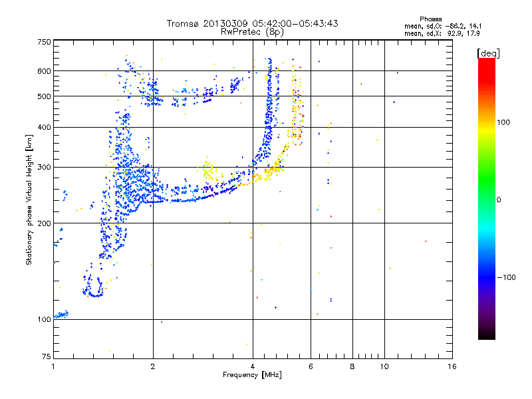Click the x-axis tick label '10'
Viewport: 532px width, 399px height.
(384, 366)
